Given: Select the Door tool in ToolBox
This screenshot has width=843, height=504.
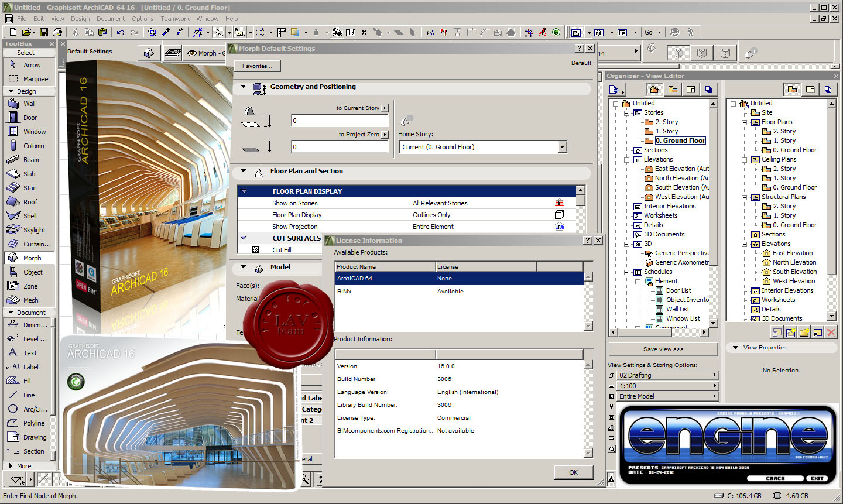Looking at the screenshot, I should (x=29, y=118).
